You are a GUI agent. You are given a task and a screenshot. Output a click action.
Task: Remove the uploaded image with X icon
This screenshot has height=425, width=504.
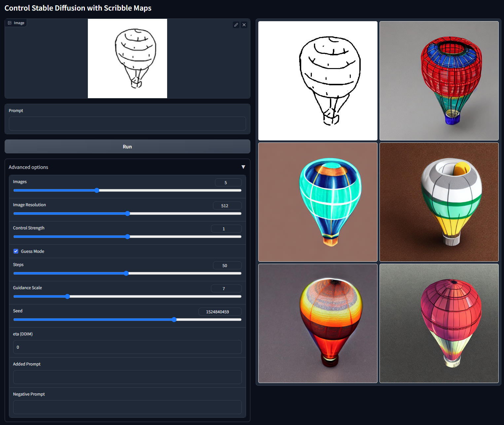point(244,25)
